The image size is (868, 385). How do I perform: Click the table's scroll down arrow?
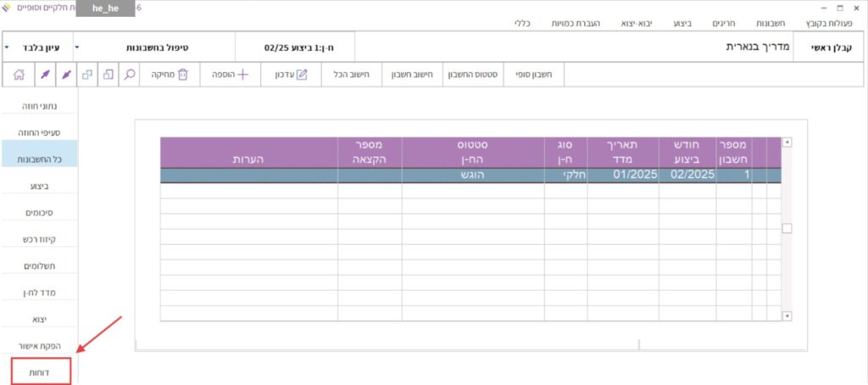787,315
